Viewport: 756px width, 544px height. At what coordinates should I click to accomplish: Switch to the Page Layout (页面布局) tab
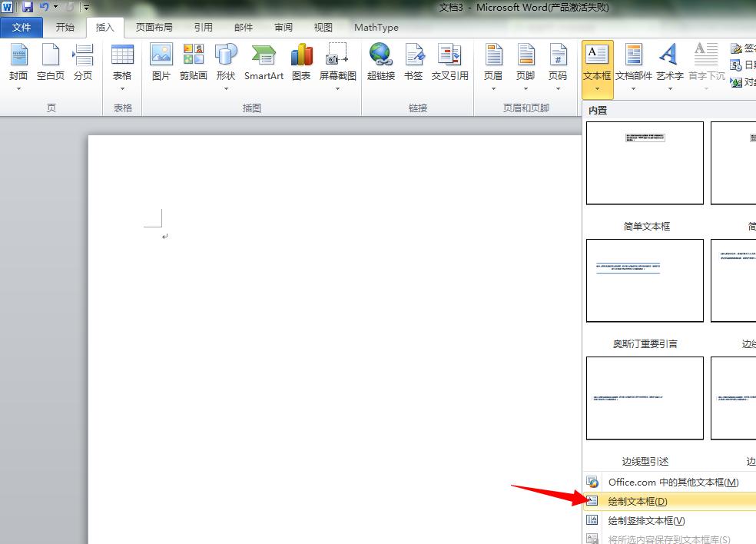coord(154,28)
